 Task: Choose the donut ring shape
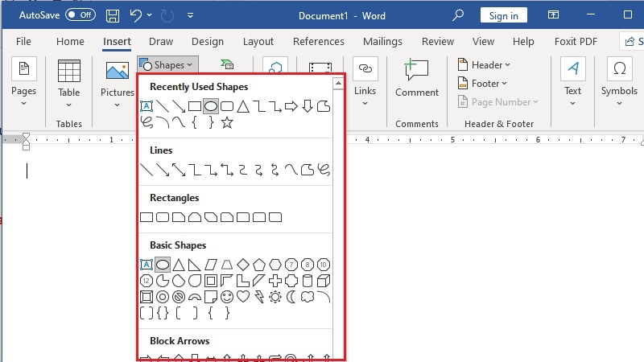163,297
